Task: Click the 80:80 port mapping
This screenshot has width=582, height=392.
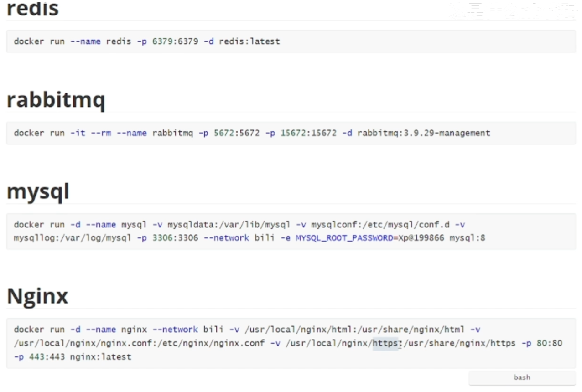Action: click(549, 343)
